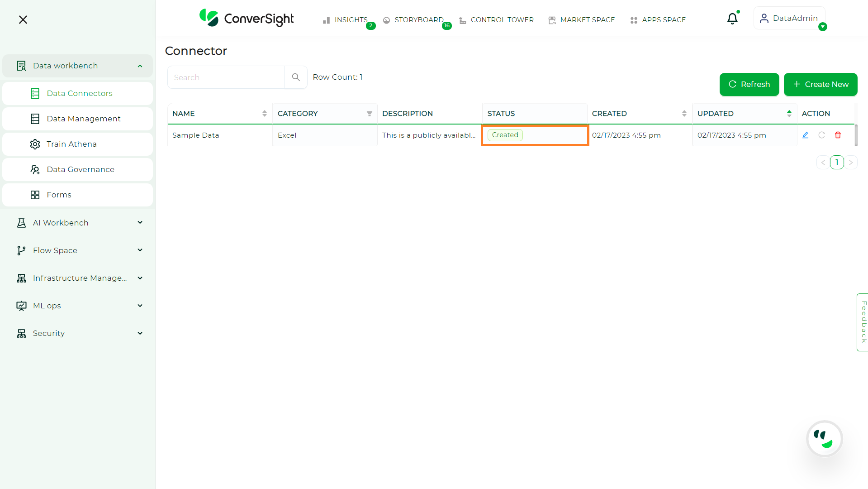This screenshot has width=868, height=489.
Task: Delete the Sample Data connector using trash icon
Action: pos(838,135)
